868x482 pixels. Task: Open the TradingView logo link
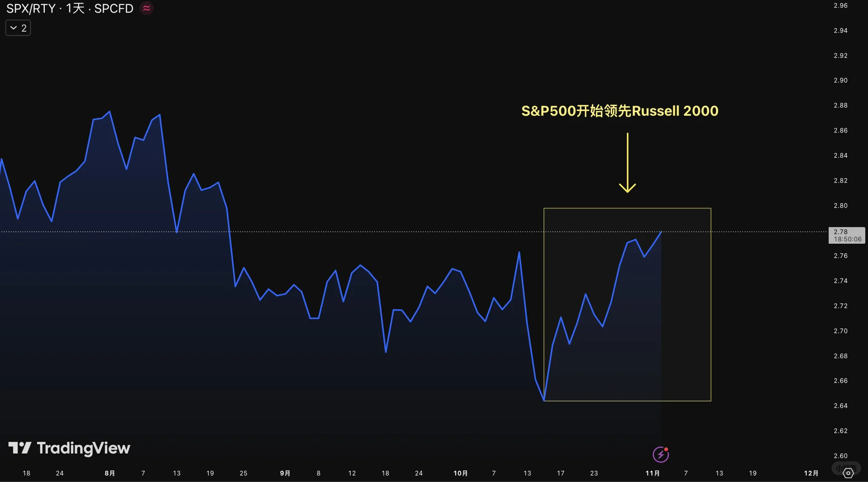click(69, 448)
